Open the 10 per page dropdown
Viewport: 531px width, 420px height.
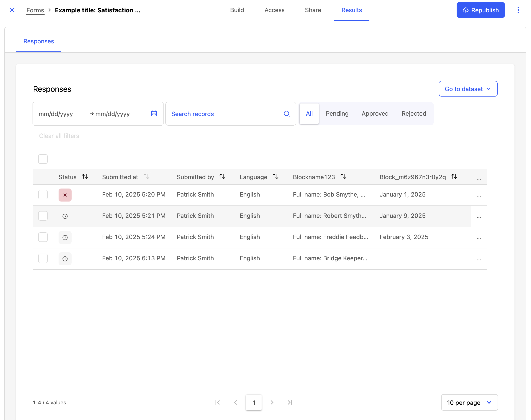(469, 403)
